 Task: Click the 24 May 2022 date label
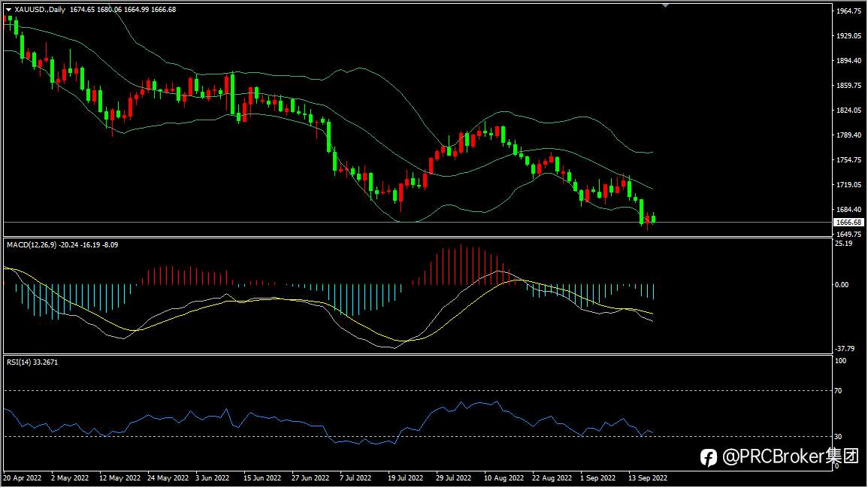click(x=168, y=478)
